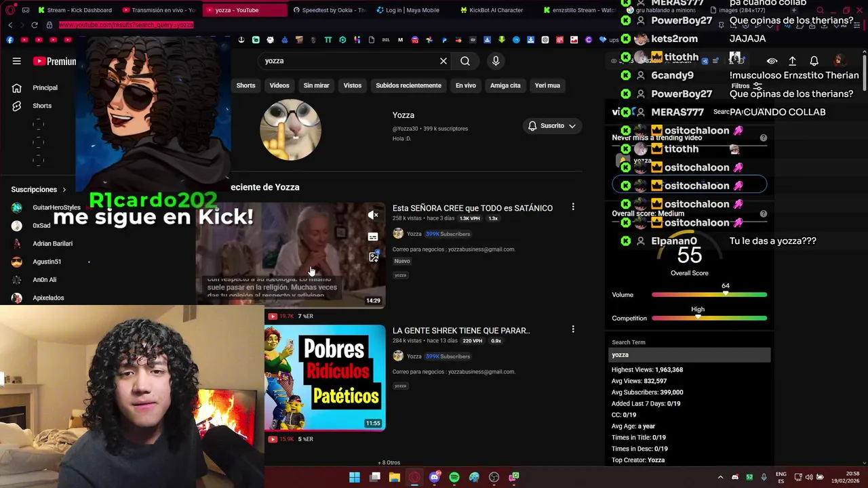Open the Apixelados subscription

[41, 298]
